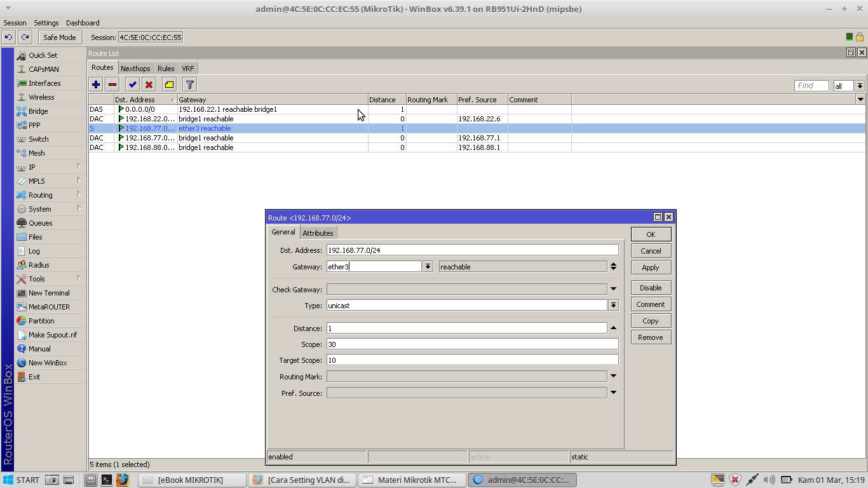This screenshot has height=488, width=868.
Task: Open the Gateway interface dropdown
Action: (x=428, y=267)
